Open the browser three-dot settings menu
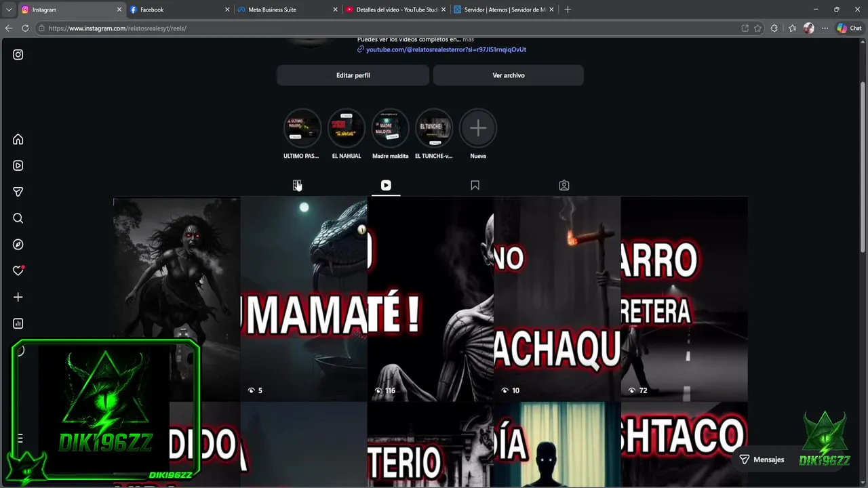868x488 pixels. click(x=825, y=28)
